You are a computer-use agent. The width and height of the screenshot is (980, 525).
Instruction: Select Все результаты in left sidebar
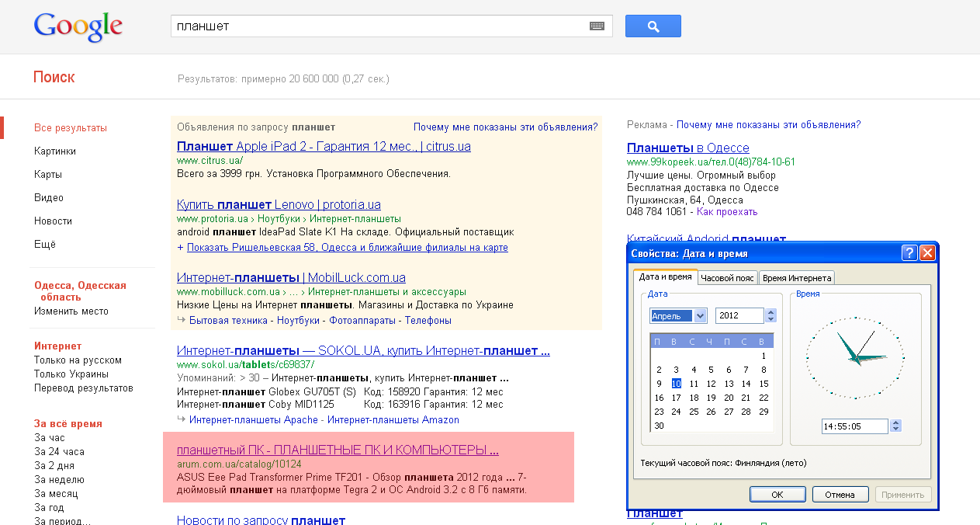pos(71,128)
